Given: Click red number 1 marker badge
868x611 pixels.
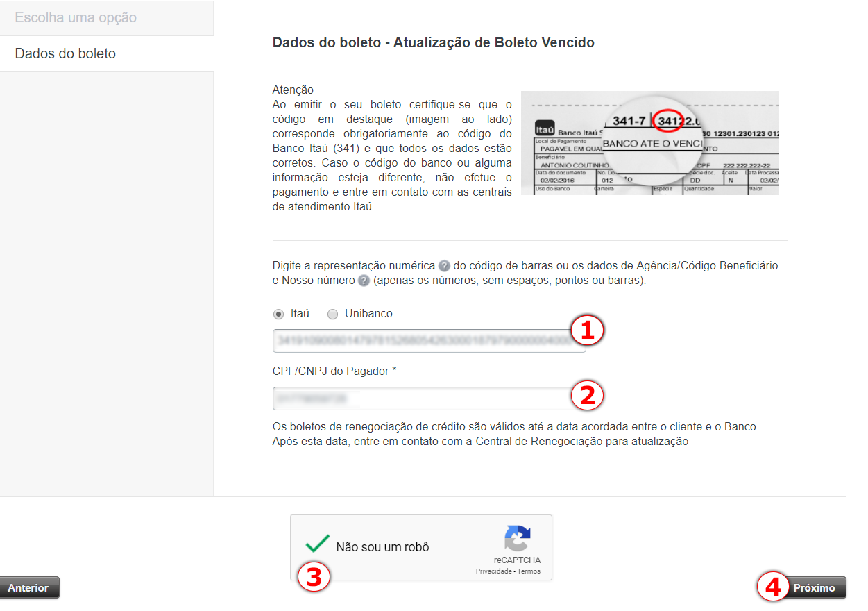Looking at the screenshot, I should click(x=587, y=332).
